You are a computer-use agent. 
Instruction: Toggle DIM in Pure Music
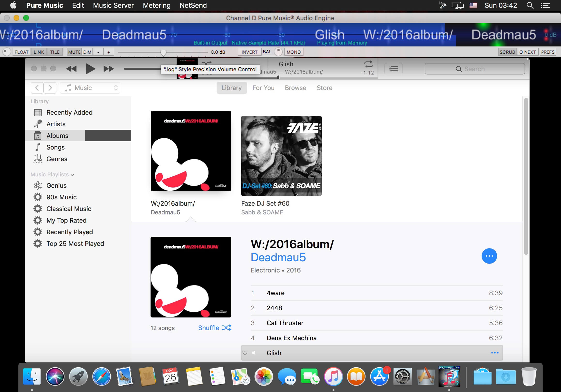(x=87, y=52)
